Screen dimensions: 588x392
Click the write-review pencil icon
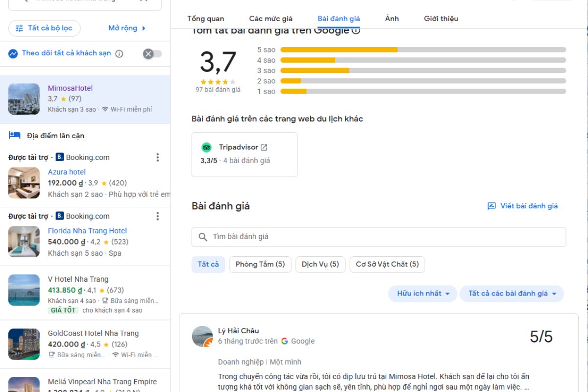pos(491,206)
